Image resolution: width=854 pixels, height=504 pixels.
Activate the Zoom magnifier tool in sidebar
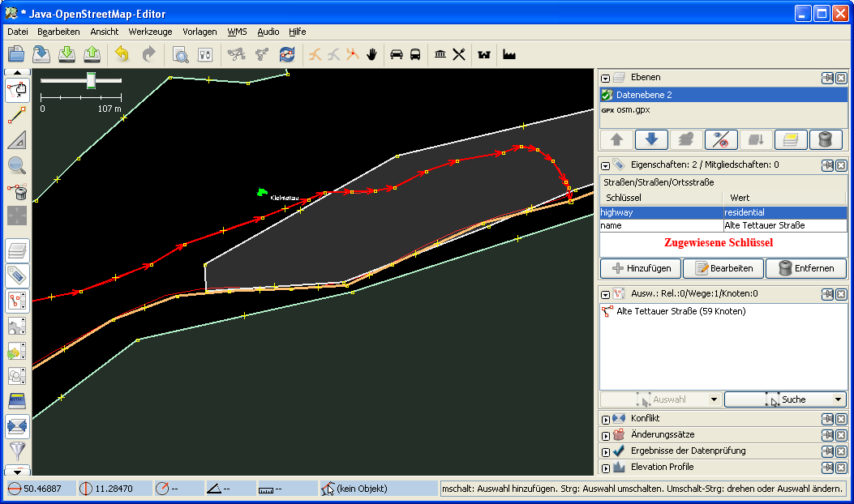pyautogui.click(x=17, y=166)
